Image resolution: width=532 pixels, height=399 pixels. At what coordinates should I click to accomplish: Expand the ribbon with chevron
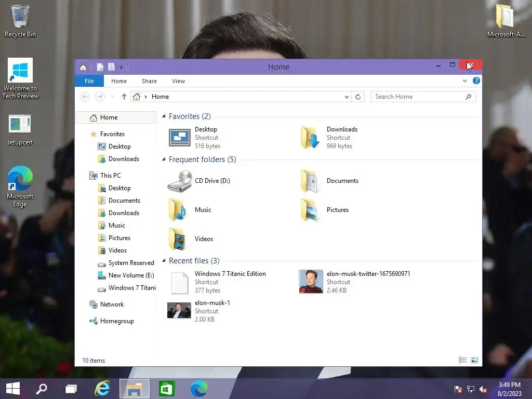(465, 81)
